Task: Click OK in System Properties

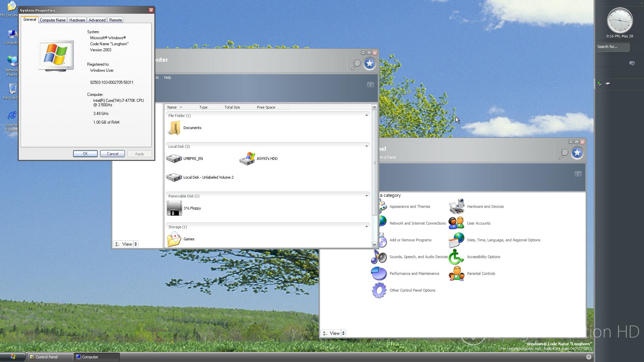Action: coord(85,154)
